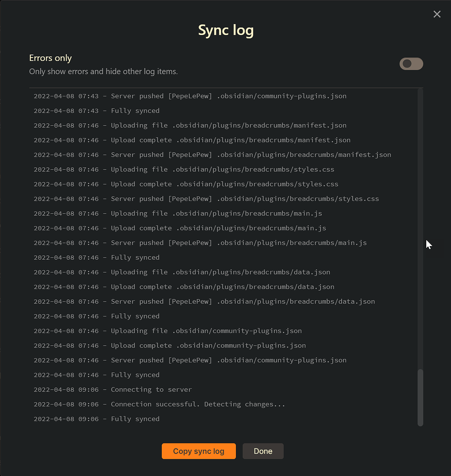
Task: Close the Sync log dialog
Action: coord(437,14)
